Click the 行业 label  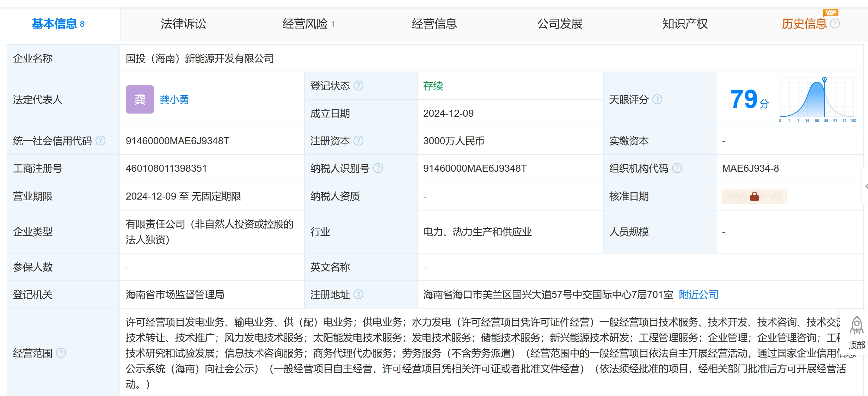tap(320, 232)
